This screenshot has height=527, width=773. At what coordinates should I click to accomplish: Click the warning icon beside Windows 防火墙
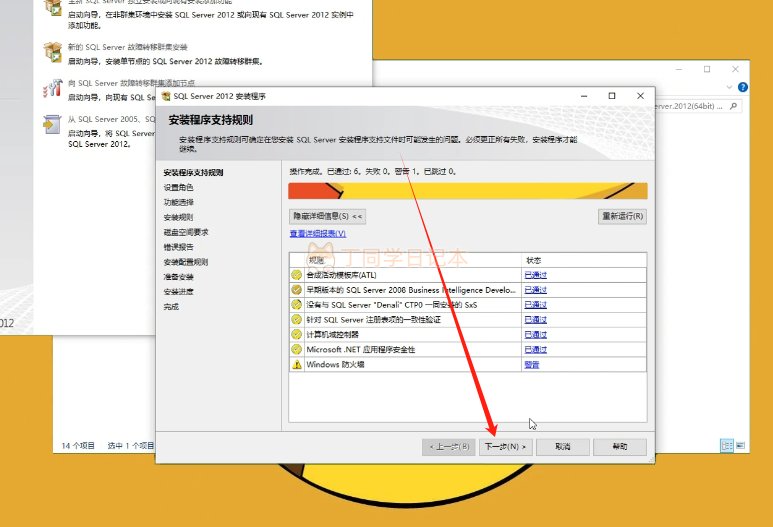pyautogui.click(x=297, y=365)
